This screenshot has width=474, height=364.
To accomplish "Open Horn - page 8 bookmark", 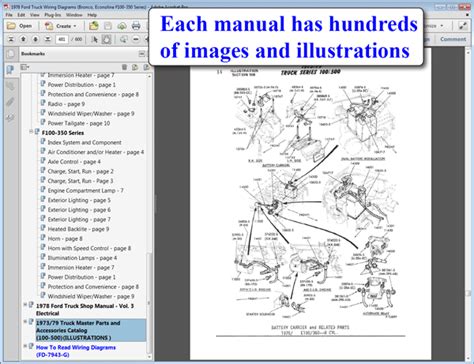I will 65,239.
